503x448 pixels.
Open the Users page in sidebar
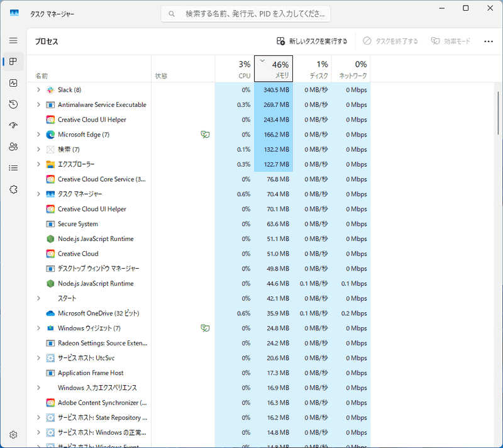13,147
